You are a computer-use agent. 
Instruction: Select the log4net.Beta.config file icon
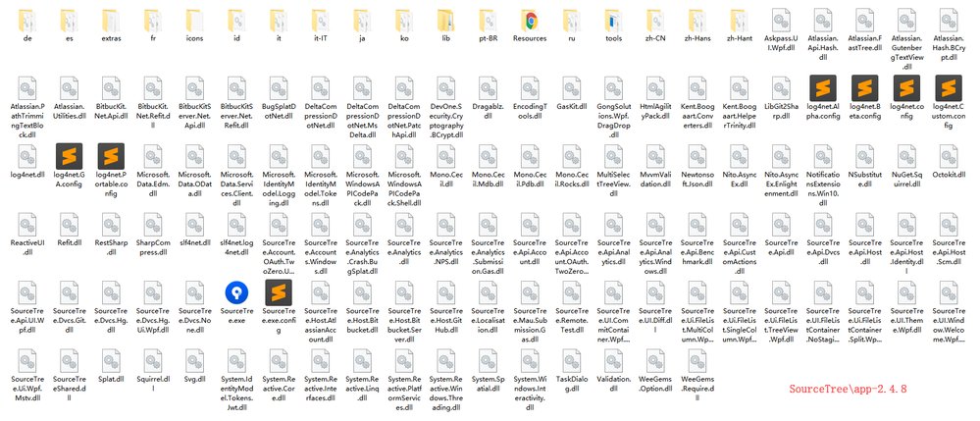[865, 87]
